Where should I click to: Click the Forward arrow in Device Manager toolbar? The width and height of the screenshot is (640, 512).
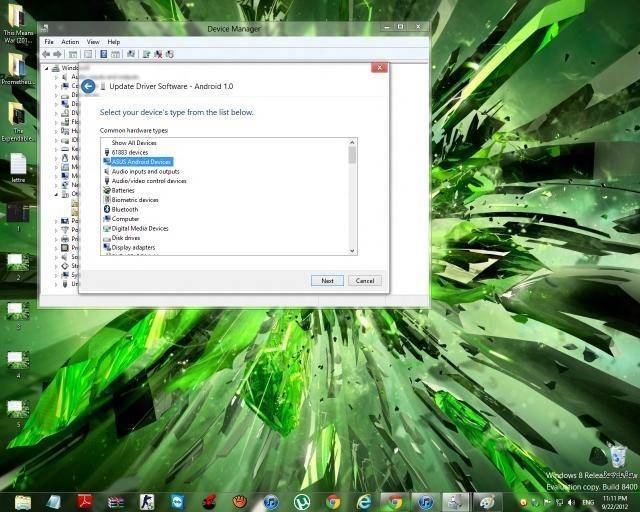point(58,54)
